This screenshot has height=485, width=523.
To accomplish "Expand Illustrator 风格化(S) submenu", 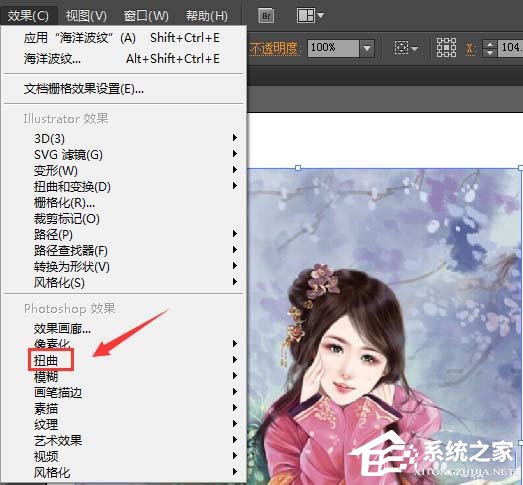I will pyautogui.click(x=122, y=283).
